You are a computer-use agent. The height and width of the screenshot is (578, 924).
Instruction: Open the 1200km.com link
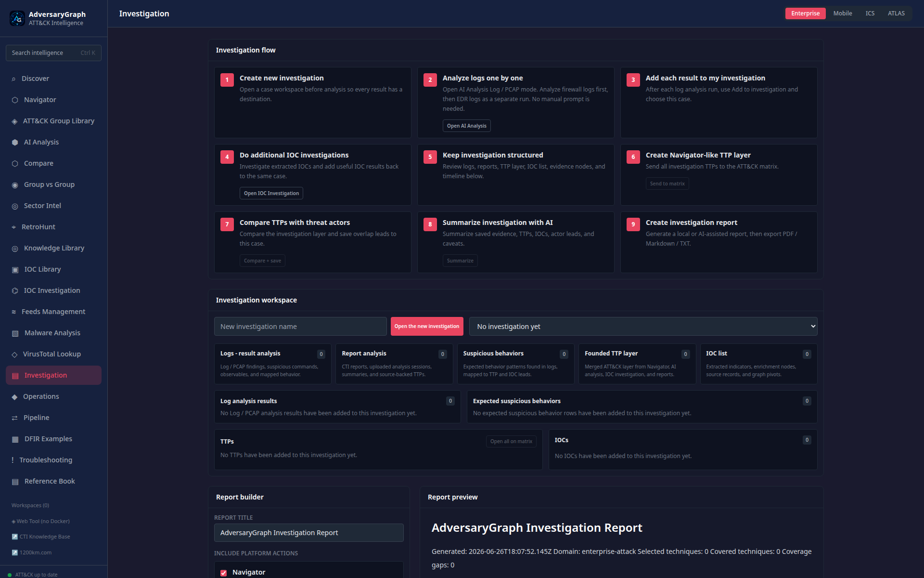point(32,552)
